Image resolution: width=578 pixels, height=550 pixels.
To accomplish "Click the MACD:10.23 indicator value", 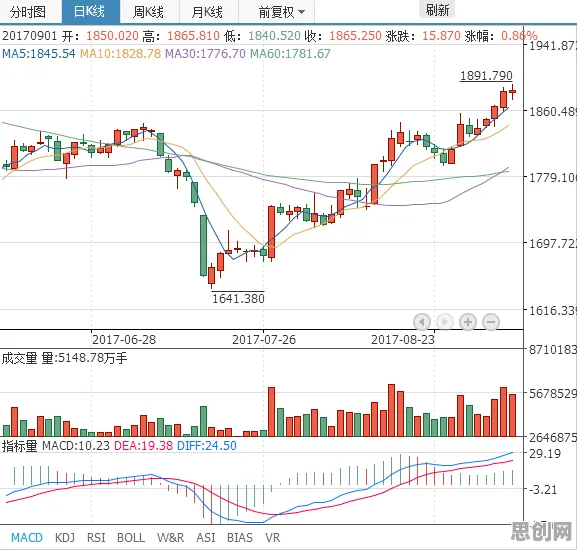I will [76, 446].
